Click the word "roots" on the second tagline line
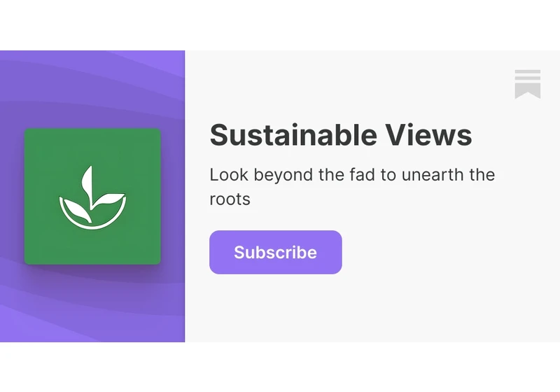This screenshot has width=560, height=392. click(230, 199)
